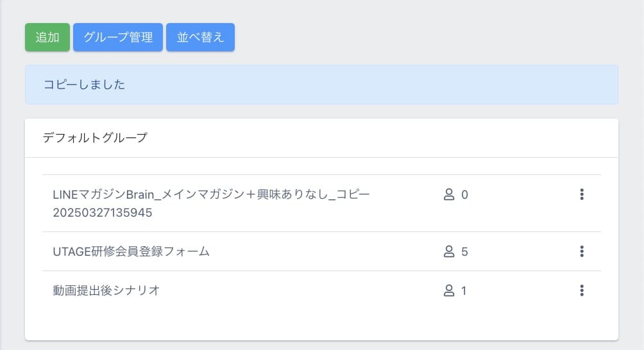Open UTAGE研修会員登録フォーム scenario
The image size is (644, 350).
tap(131, 251)
